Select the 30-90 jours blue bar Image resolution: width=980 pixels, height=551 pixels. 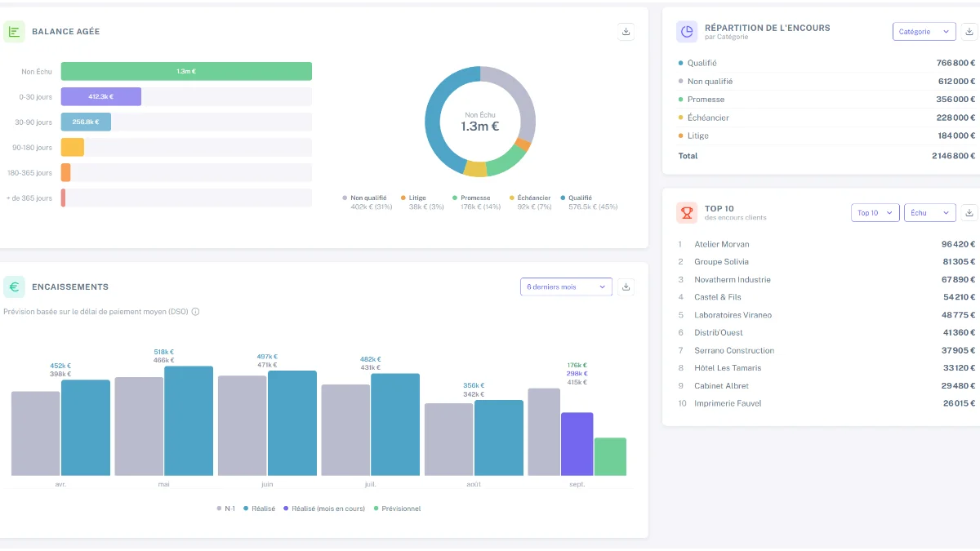[x=86, y=122]
